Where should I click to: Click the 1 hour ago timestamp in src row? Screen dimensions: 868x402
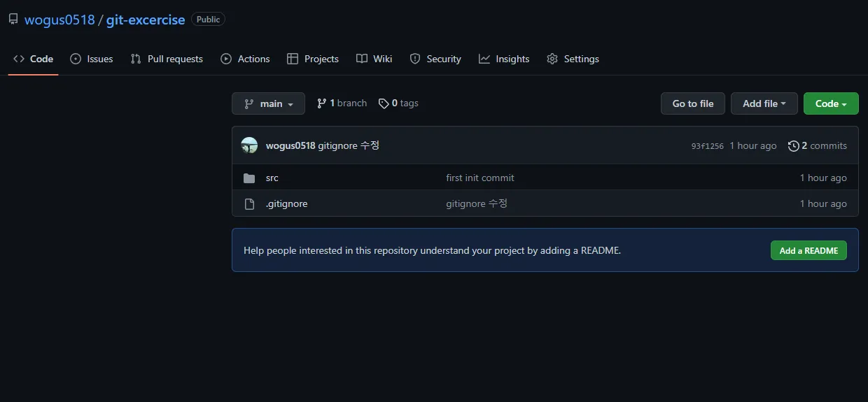pyautogui.click(x=823, y=178)
